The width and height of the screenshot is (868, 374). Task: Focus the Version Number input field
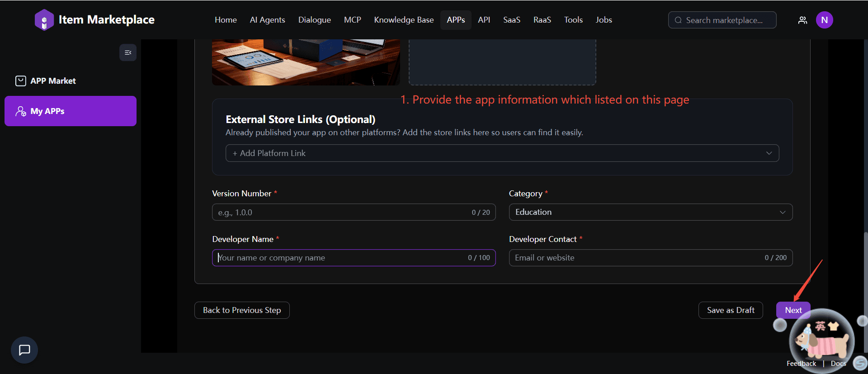coord(341,213)
